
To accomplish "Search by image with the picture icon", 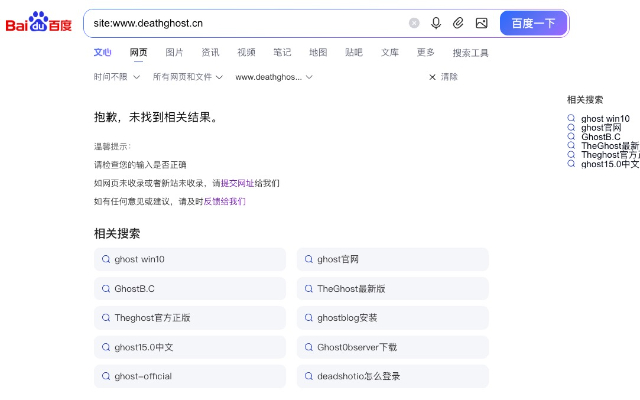I will (482, 23).
